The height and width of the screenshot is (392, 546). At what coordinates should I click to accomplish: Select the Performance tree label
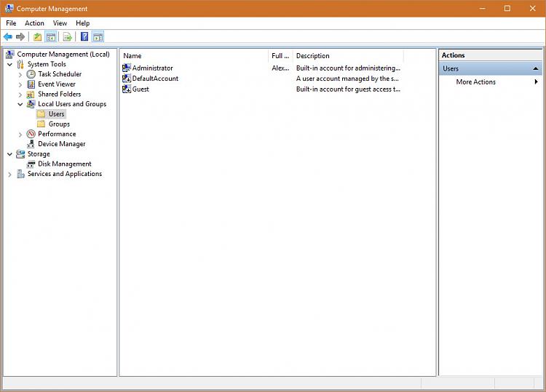click(x=57, y=134)
